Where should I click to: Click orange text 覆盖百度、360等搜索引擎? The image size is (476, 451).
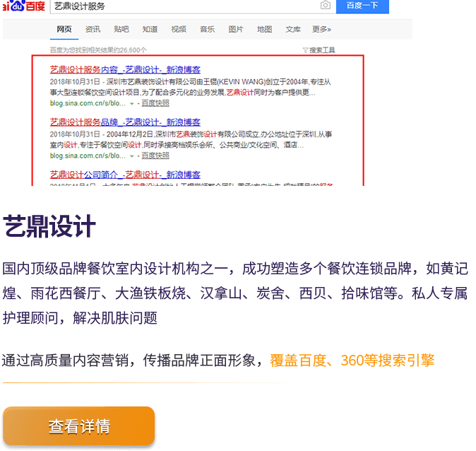tap(352, 361)
